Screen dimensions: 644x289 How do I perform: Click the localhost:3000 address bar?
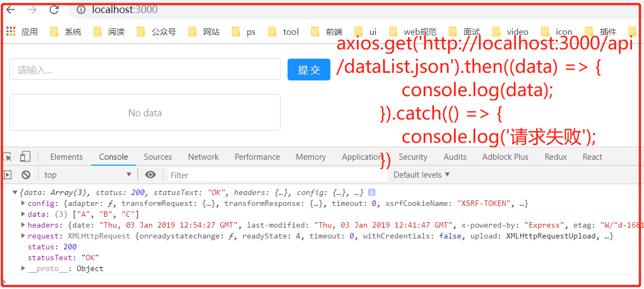point(356,9)
